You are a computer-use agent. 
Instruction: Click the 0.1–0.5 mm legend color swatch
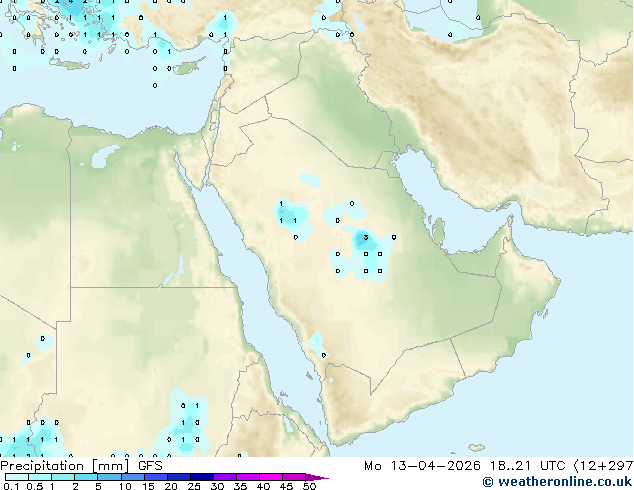[17, 477]
